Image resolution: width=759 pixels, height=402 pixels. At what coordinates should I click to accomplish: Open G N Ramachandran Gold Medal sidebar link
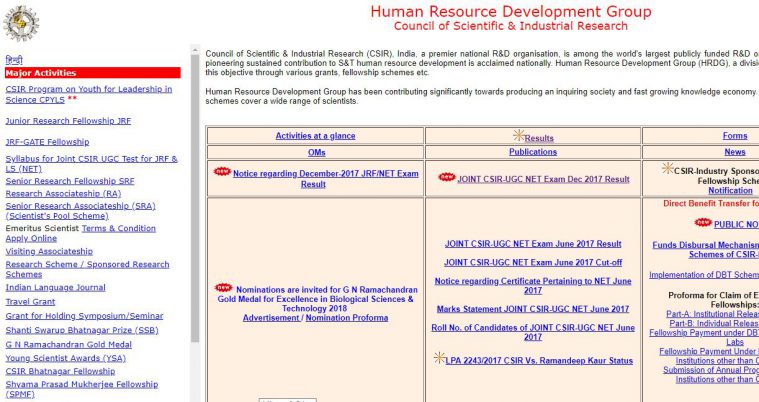coord(68,344)
